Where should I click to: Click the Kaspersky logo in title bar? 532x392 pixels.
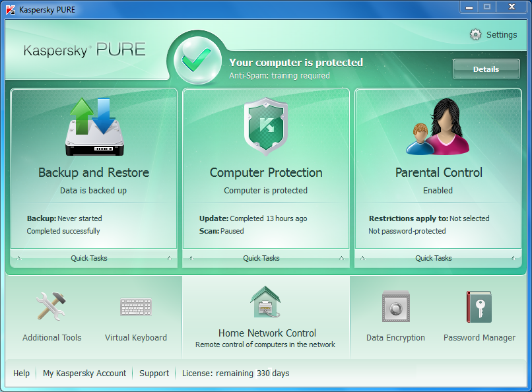[x=11, y=9]
